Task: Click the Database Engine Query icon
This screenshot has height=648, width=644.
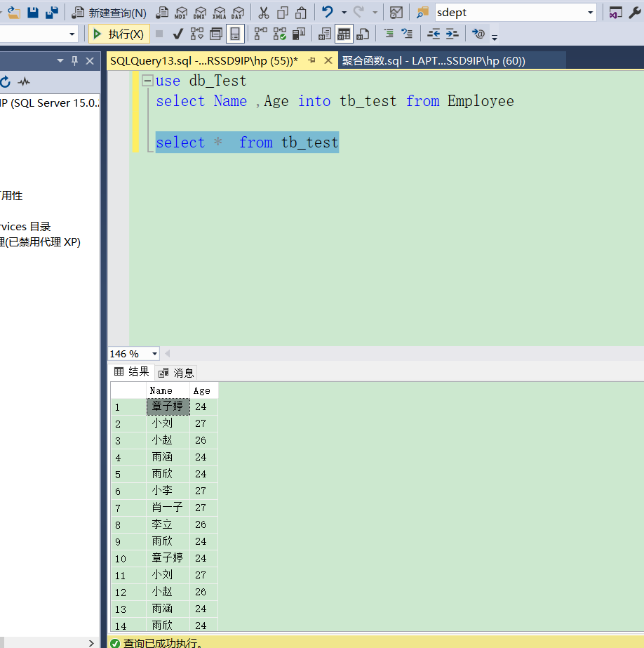Action: 162,13
